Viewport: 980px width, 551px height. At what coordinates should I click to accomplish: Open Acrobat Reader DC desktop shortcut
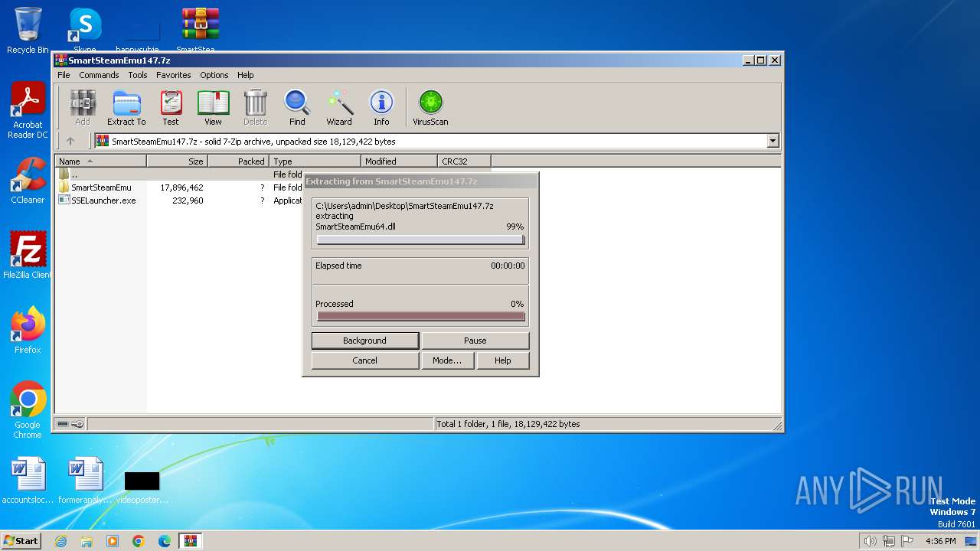(x=28, y=111)
